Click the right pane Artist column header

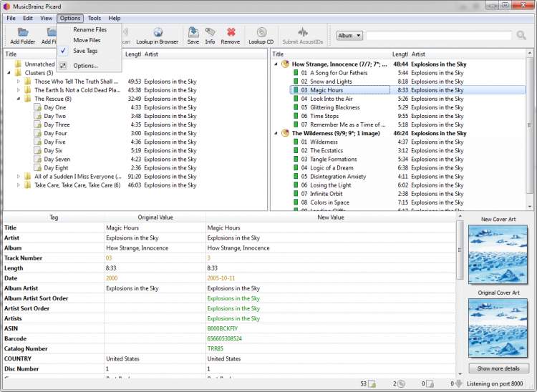[468, 54]
